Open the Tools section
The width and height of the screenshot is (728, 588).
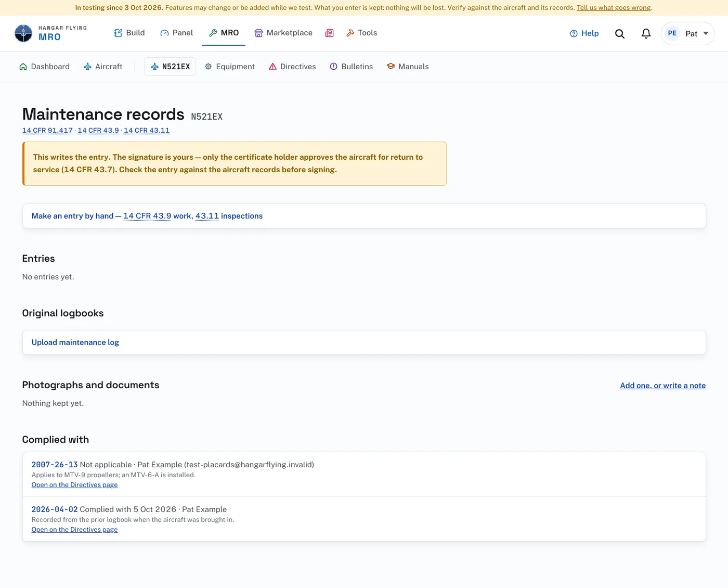point(362,33)
